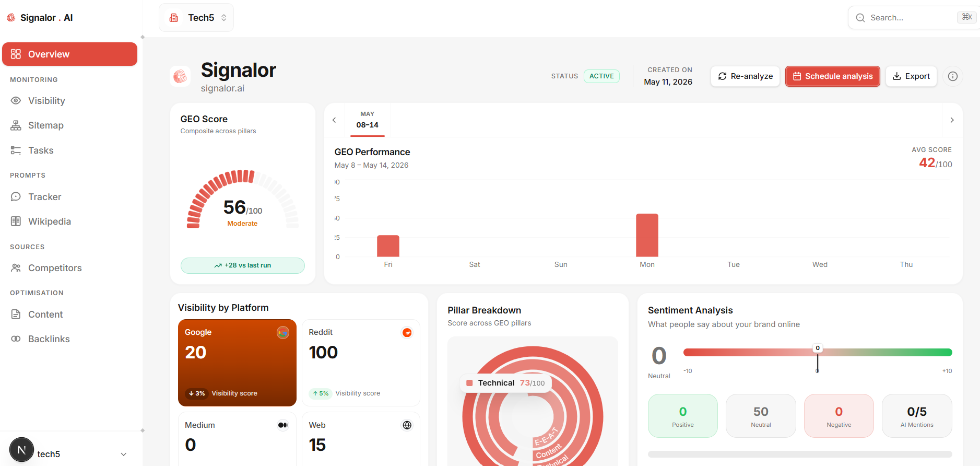The width and height of the screenshot is (980, 466).
Task: Click the Monday bar in GEO Performance
Action: [x=647, y=235]
